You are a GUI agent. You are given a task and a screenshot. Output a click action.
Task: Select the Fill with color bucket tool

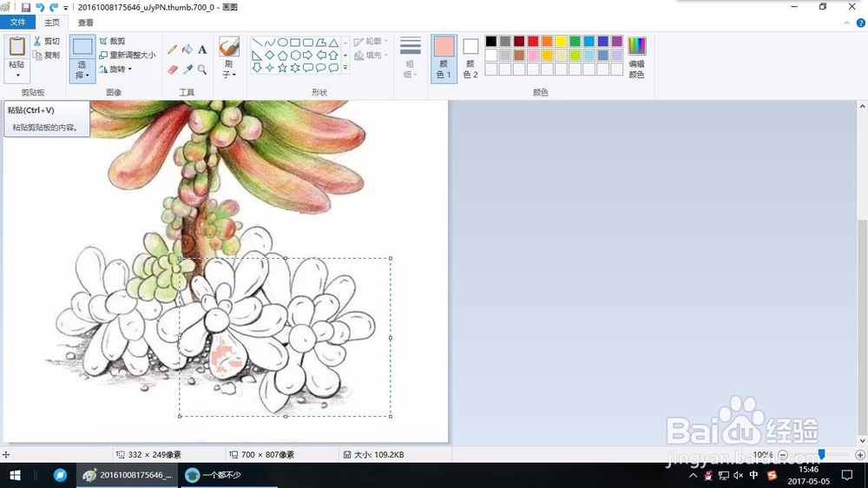[187, 49]
